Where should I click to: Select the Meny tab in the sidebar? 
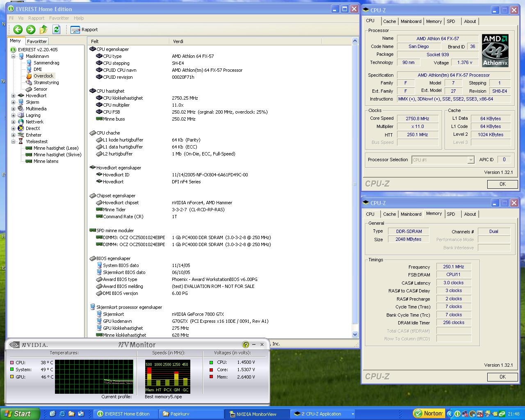16,41
